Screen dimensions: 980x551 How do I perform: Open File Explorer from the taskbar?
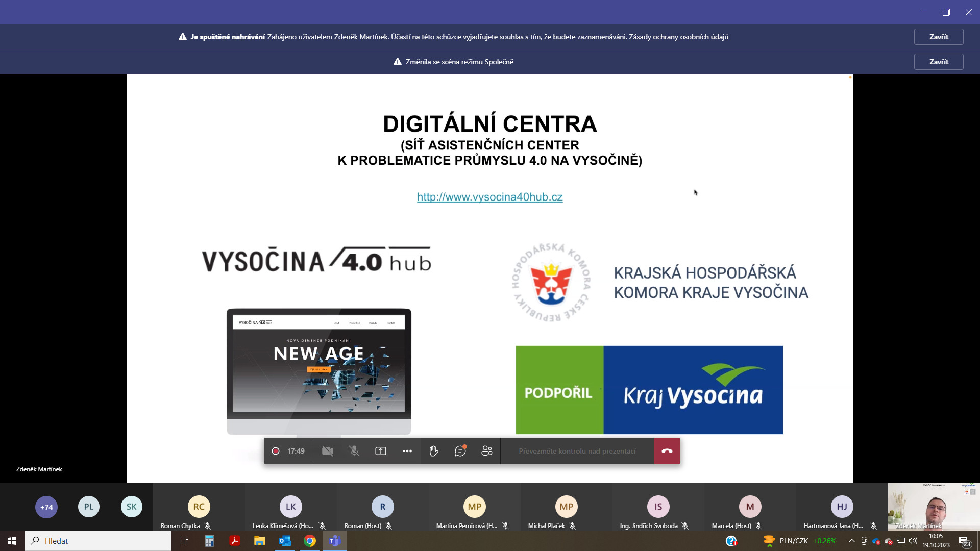point(260,541)
